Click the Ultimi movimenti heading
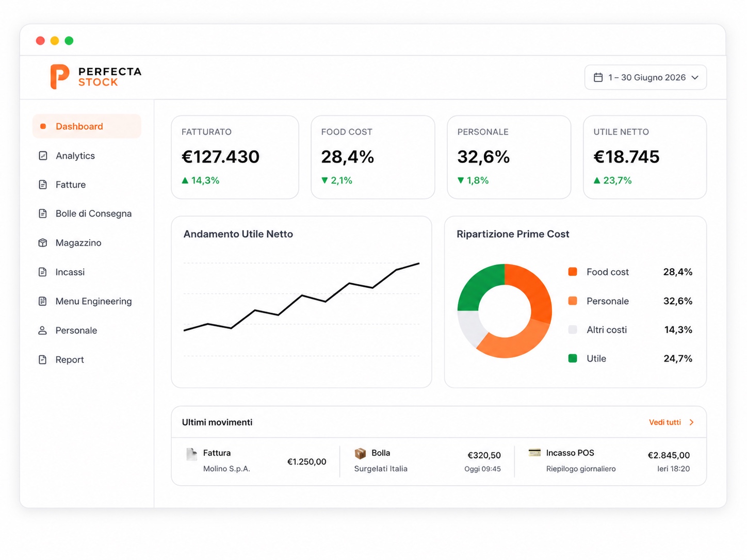Viewport: 747px width, 560px height. (217, 422)
